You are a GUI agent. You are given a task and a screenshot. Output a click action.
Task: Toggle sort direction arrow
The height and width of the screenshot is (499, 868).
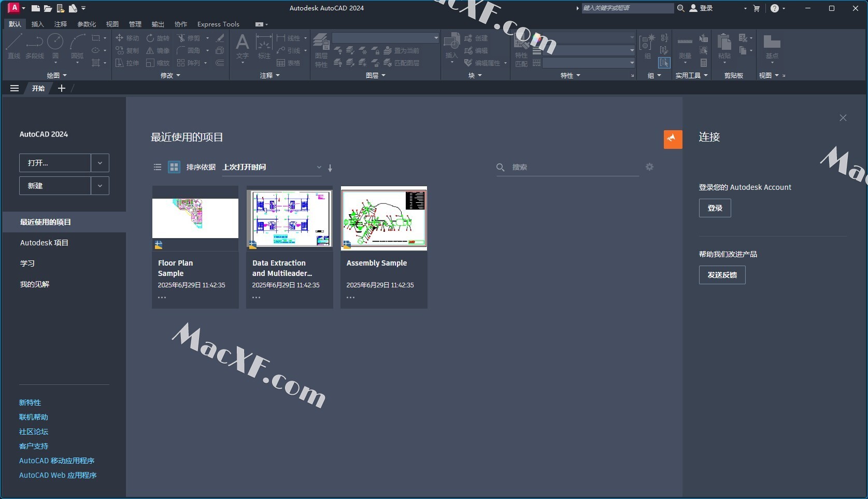click(x=330, y=168)
